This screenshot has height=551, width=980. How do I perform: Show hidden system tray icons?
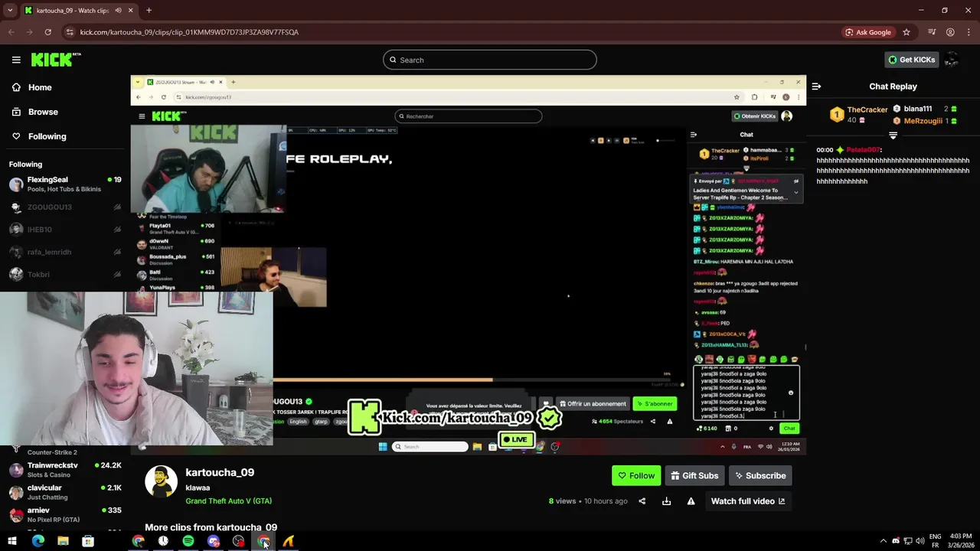(883, 541)
